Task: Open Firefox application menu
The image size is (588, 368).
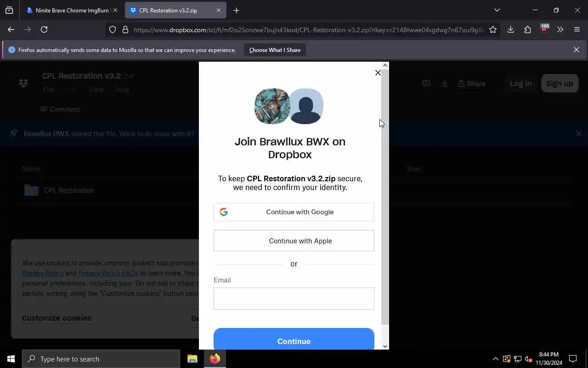Action: (577, 29)
